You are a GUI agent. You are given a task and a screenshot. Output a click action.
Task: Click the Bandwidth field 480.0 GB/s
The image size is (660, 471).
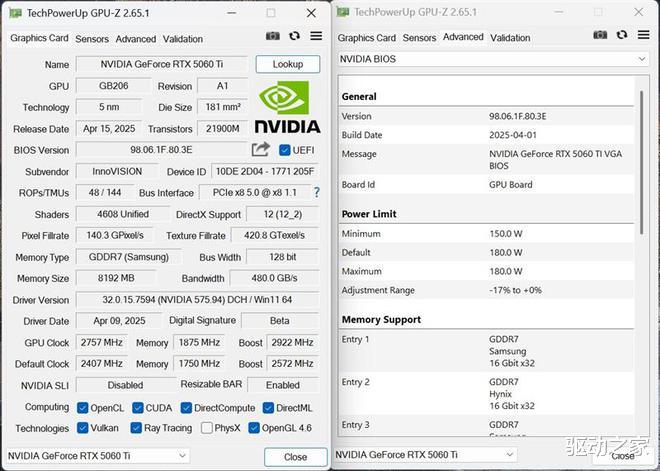[274, 278]
